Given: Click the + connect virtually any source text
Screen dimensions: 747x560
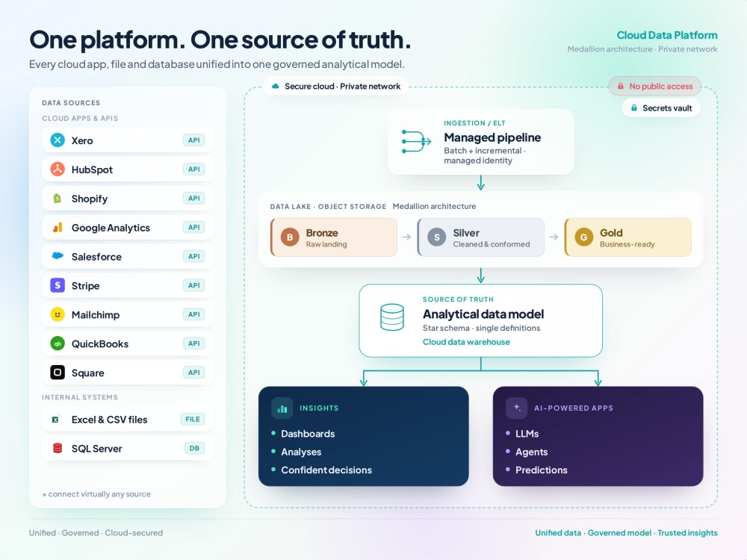Looking at the screenshot, I should point(96,494).
